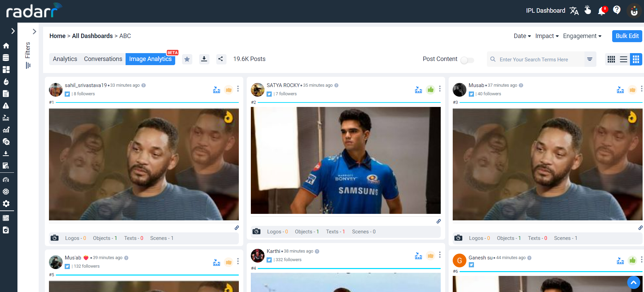Open the IPL Dashboard title

tap(545, 11)
